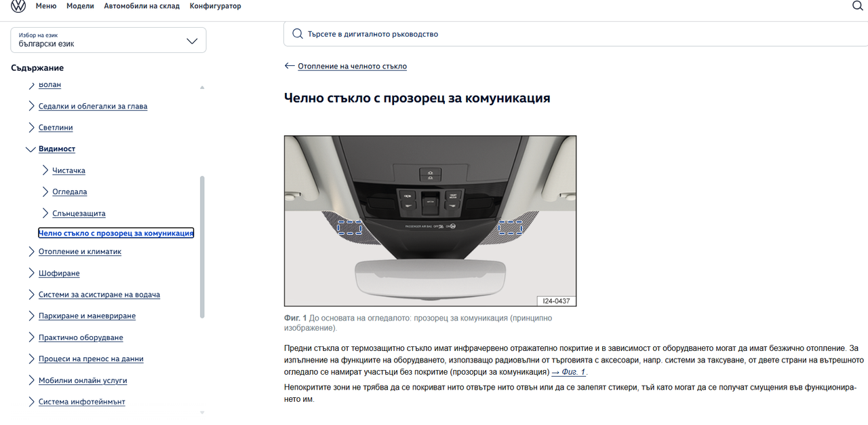Screen dimensions: 868x425
Task: Open Система инфотейнмънт link
Action: [82, 401]
